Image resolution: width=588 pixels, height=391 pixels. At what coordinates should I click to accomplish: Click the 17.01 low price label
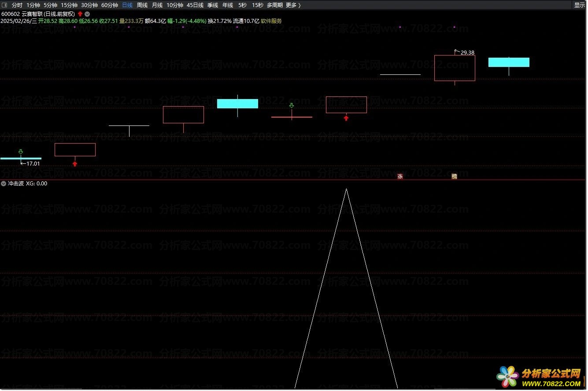coord(33,163)
